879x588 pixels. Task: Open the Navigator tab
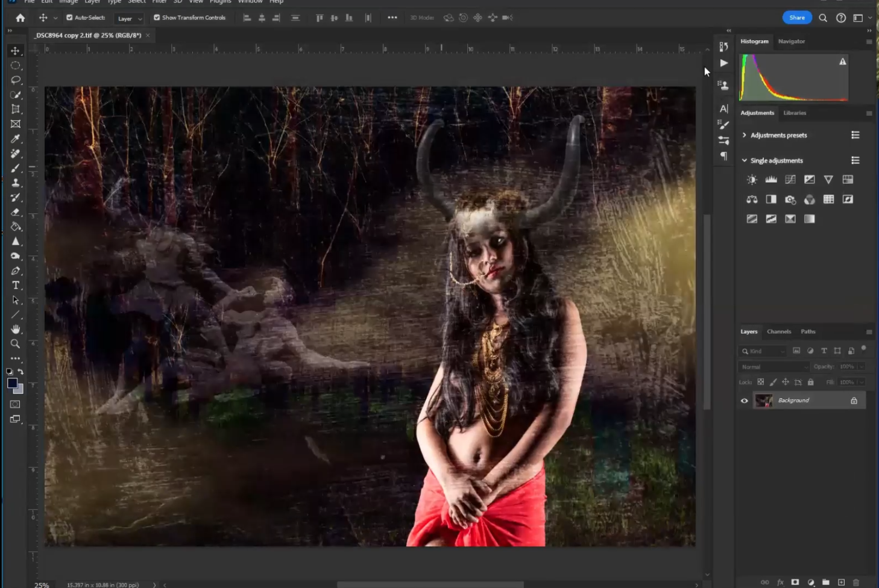point(791,42)
